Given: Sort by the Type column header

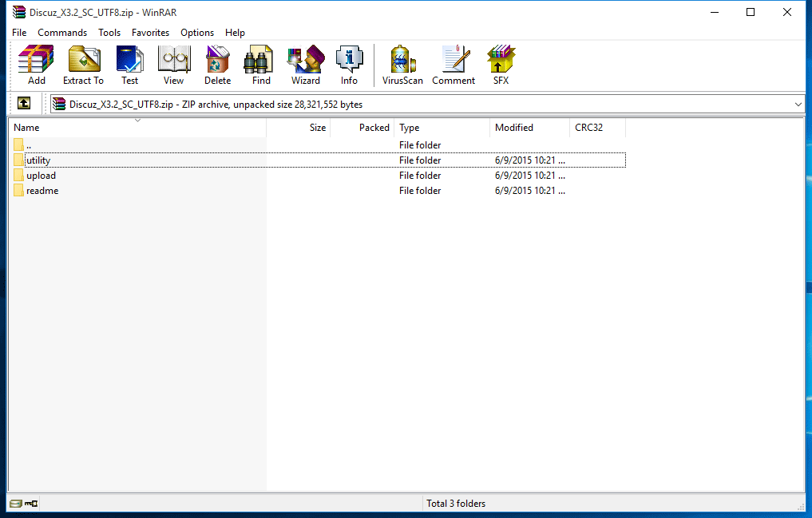Looking at the screenshot, I should [x=442, y=127].
